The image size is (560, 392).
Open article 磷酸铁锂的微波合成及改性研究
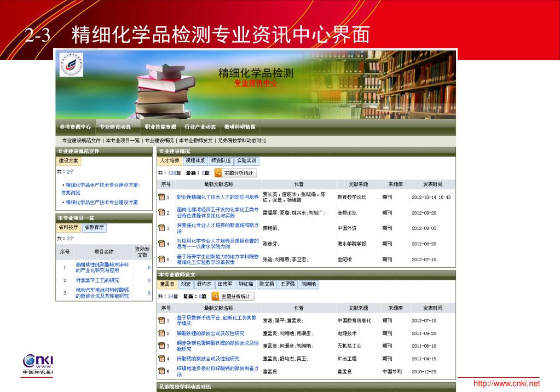click(211, 333)
